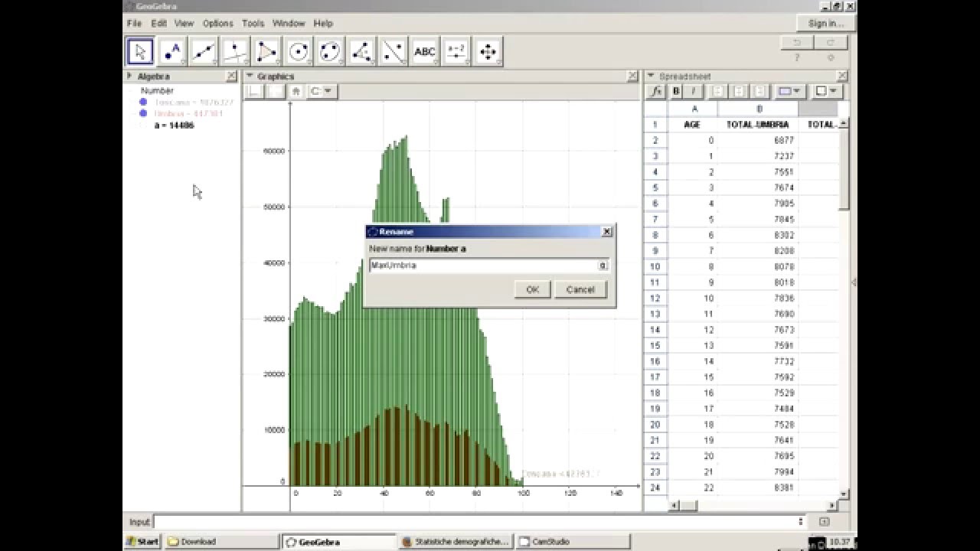Viewport: 980px width, 551px height.
Task: Select the Angle tool
Action: click(361, 51)
